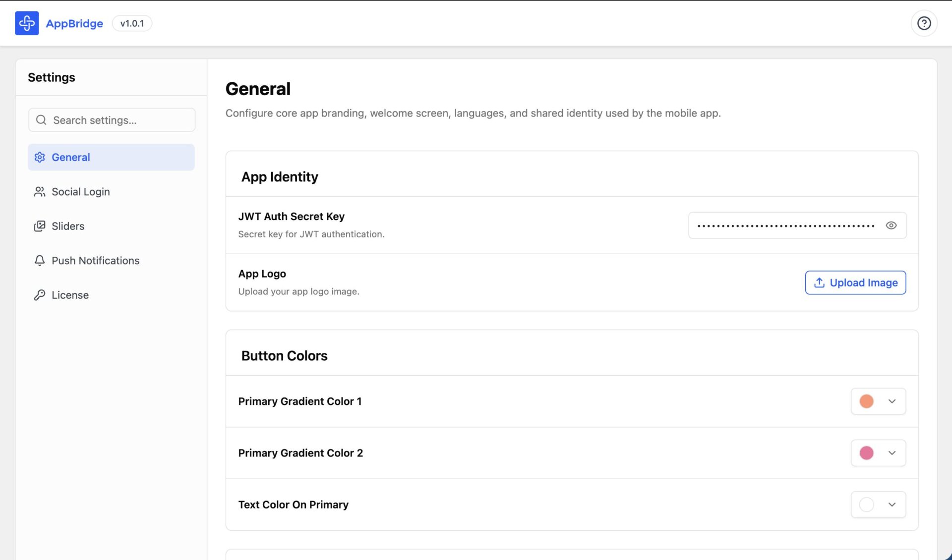Click the Push Notifications bell icon
Screen dimensions: 952x560
click(x=40, y=261)
